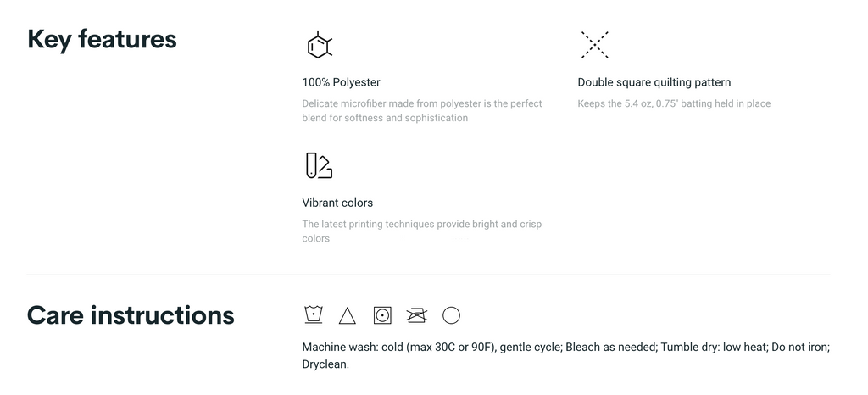Click the quilting pattern dashed cross icon

(594, 45)
